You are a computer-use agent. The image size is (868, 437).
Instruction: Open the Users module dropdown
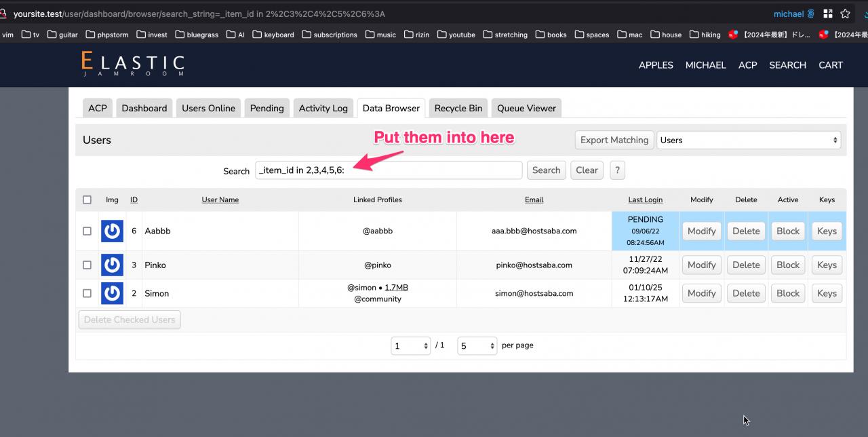coord(749,140)
